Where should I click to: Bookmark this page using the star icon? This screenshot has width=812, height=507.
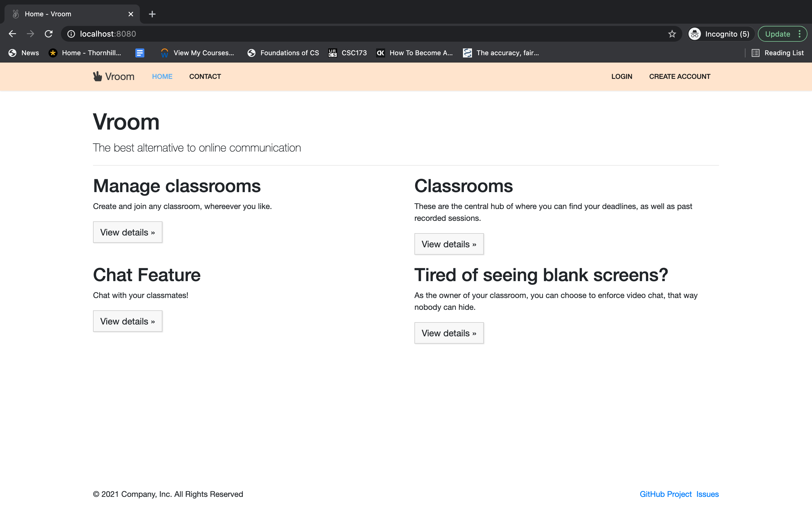coord(672,34)
